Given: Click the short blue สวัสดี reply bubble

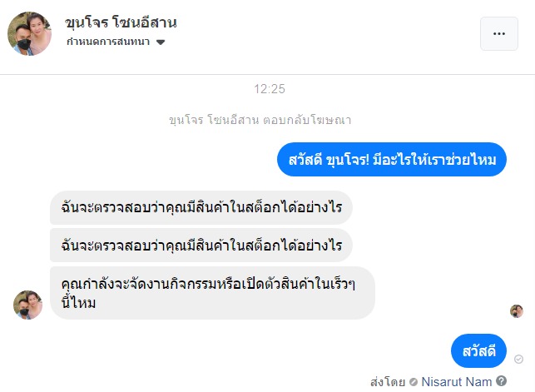Looking at the screenshot, I should coord(478,351).
